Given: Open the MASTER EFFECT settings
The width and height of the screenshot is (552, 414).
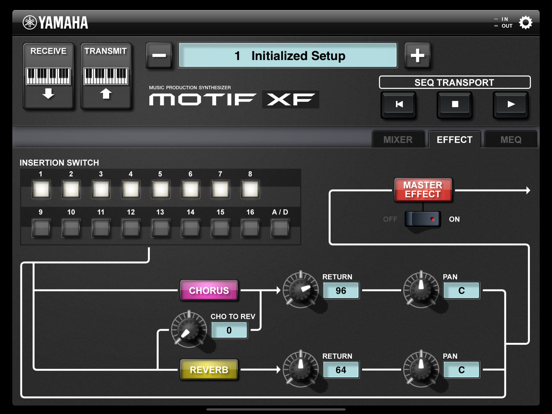Looking at the screenshot, I should coord(422,190).
